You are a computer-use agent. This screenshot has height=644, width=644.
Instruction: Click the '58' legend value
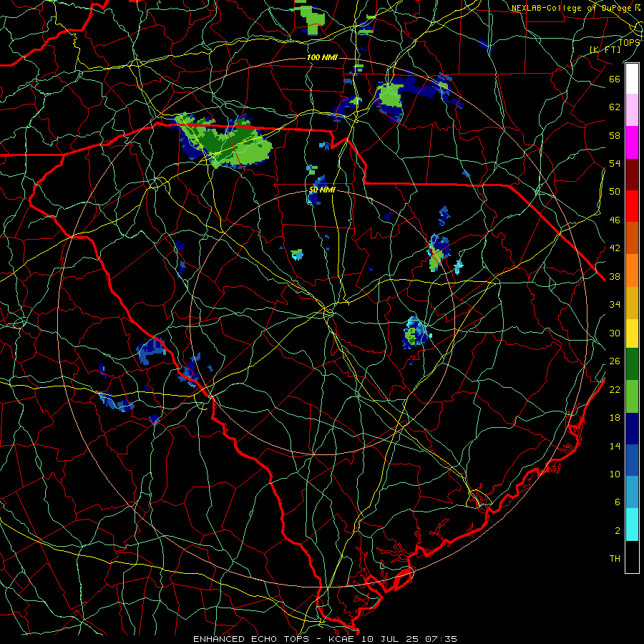(x=615, y=135)
